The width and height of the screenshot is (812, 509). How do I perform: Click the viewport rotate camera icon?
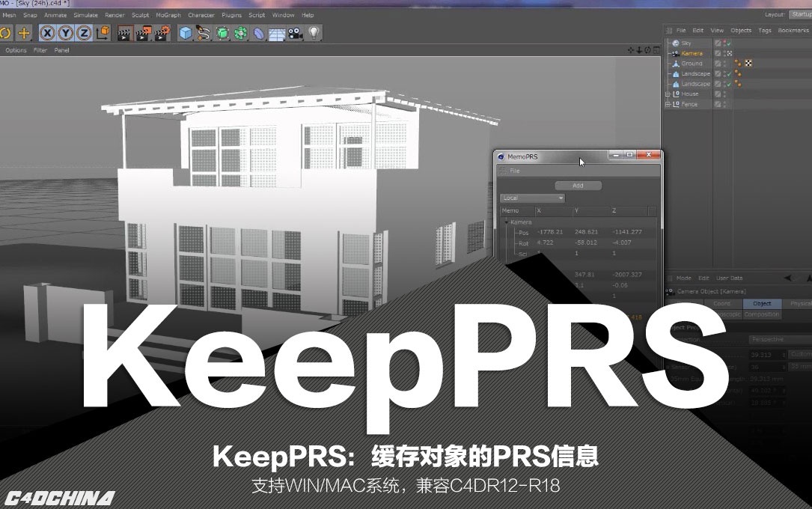(x=647, y=50)
